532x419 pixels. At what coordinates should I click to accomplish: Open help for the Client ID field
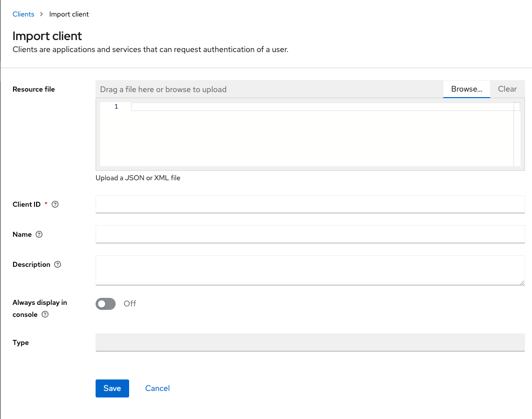coord(56,204)
